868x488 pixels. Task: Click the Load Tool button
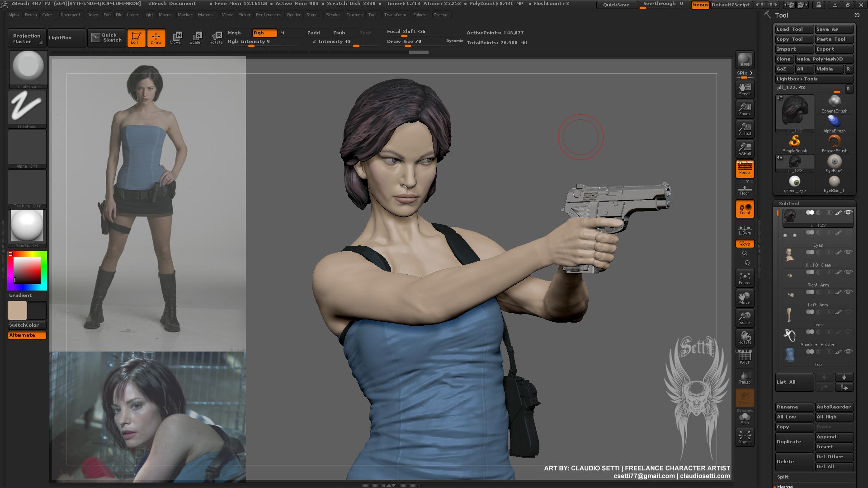[x=794, y=29]
